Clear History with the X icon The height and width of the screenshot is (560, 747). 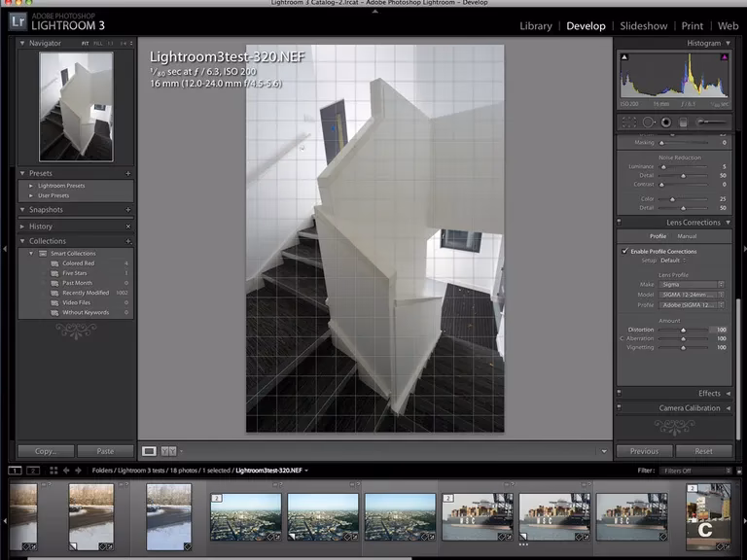coord(127,226)
